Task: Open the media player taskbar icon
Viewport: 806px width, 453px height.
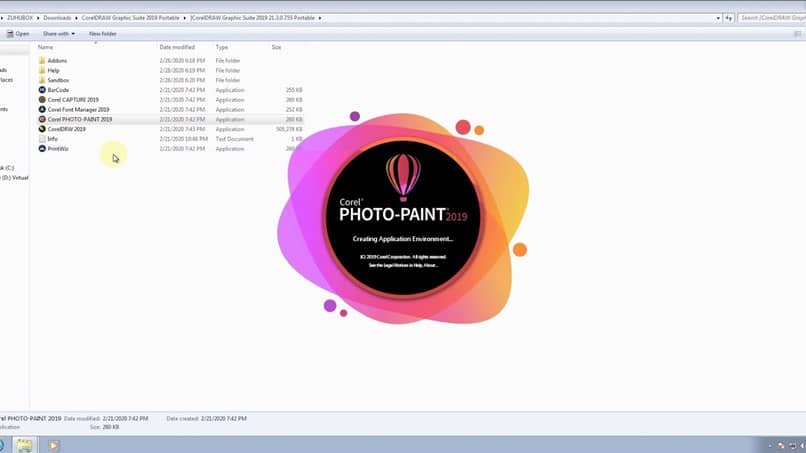Action: (x=53, y=445)
